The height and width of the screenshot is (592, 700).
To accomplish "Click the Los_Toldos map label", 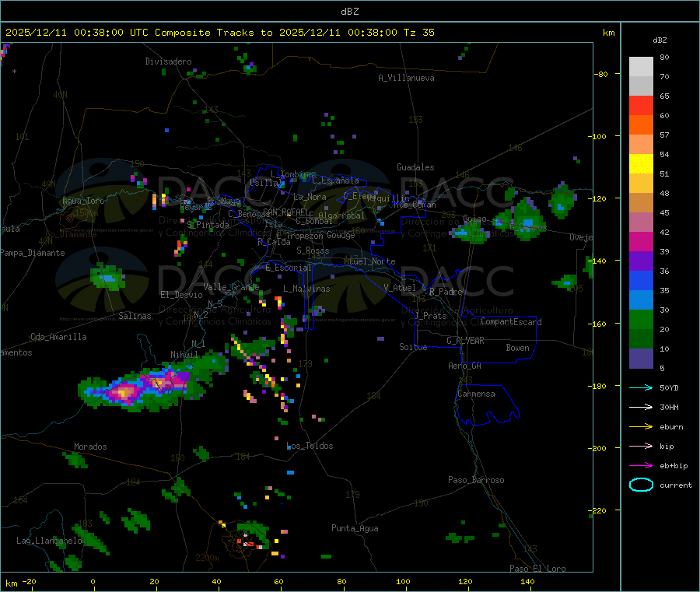I will click(x=310, y=446).
